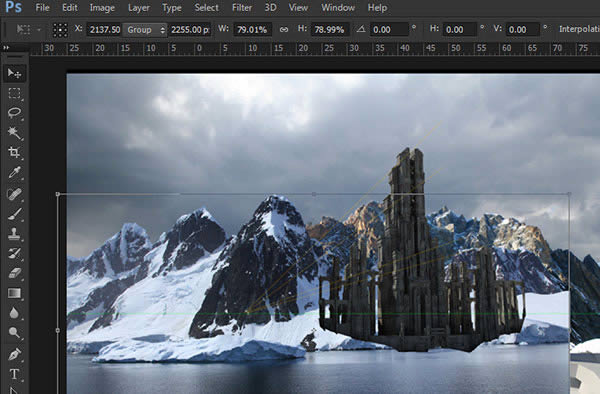Select the Lasso tool

coord(15,113)
